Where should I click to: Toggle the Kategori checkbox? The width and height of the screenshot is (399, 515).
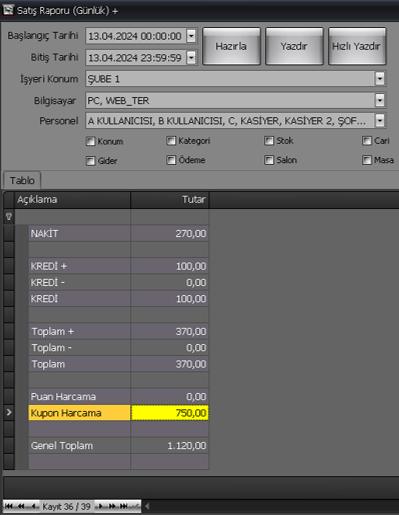(171, 141)
